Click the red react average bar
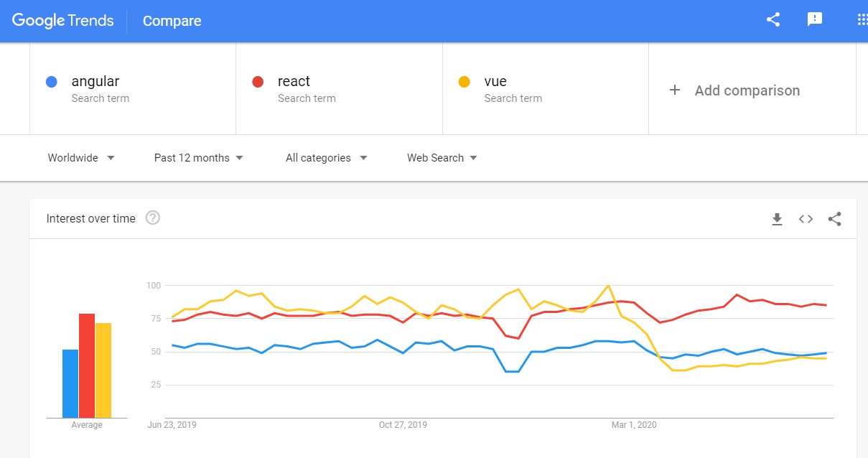 click(x=87, y=366)
